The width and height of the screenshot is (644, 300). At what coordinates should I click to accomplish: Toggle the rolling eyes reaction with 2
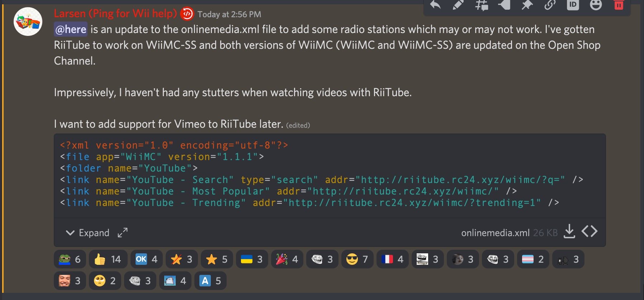tap(105, 281)
